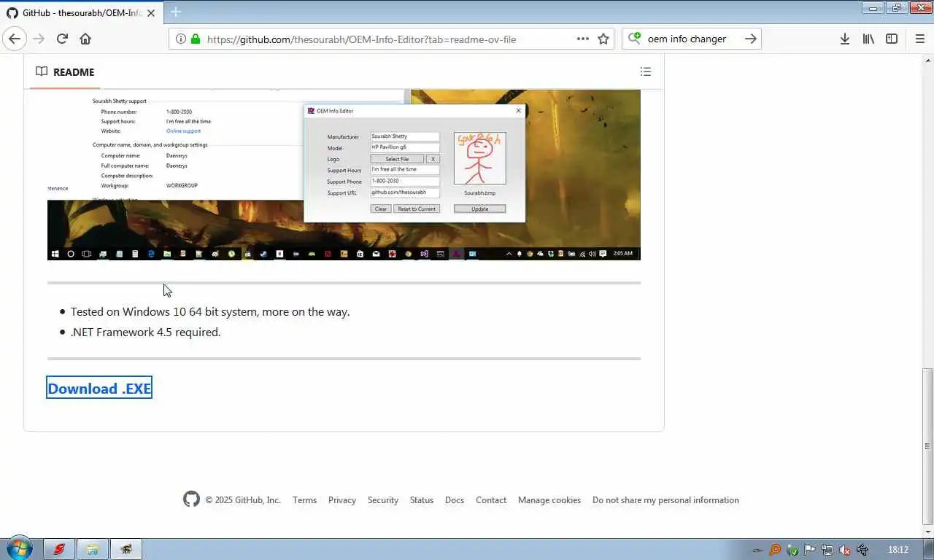The height and width of the screenshot is (560, 934).
Task: Click the text 'Tested on Windows 10 64 bit system'
Action: 163,311
